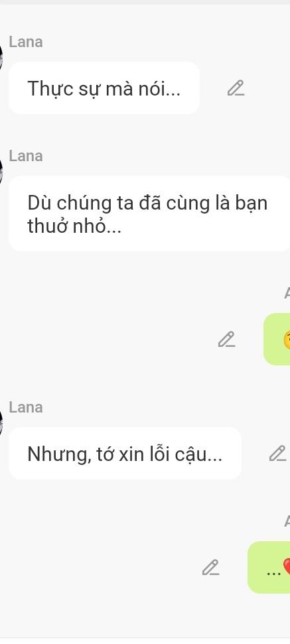Click pencil icon beside the heart message bubble
Image resolution: width=290 pixels, height=644 pixels.
click(211, 567)
